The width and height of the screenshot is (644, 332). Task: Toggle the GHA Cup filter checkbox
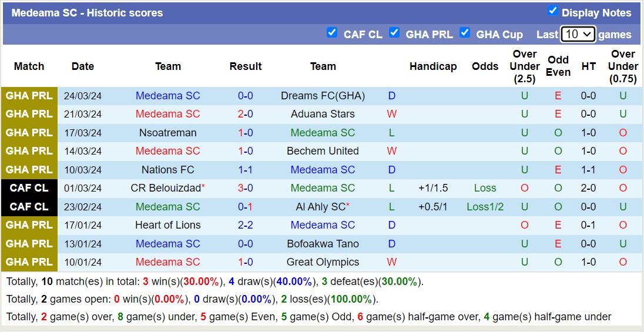click(465, 32)
